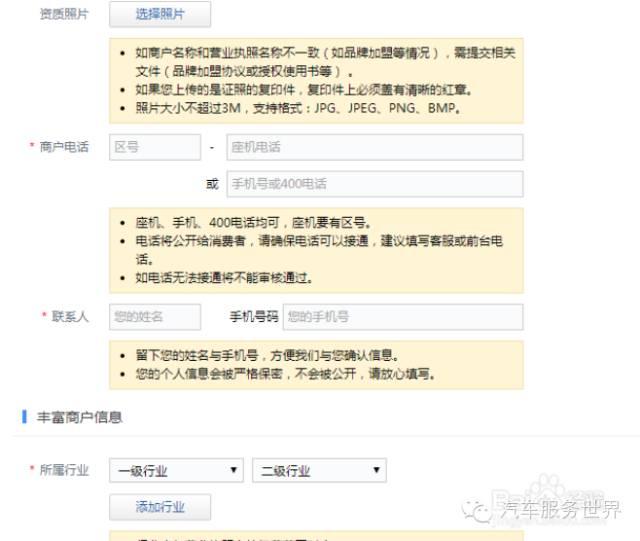Click the 座机电话 landline input field

point(375,147)
